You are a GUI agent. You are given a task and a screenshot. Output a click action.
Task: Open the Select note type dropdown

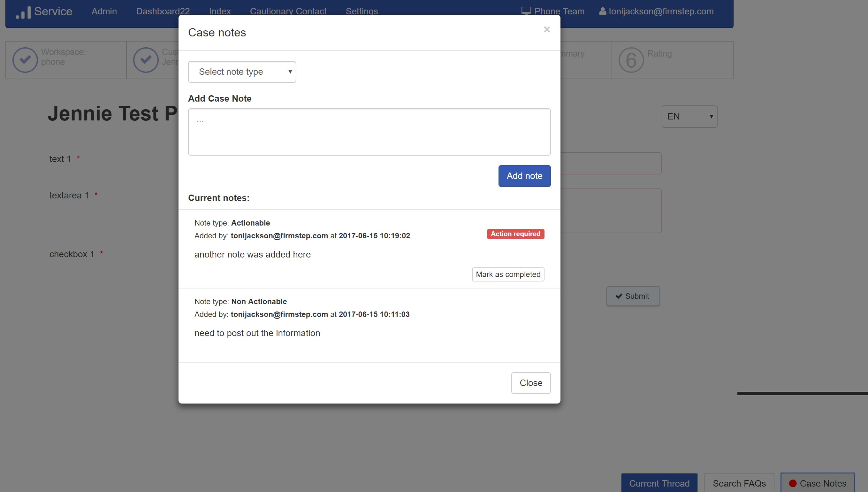coord(242,72)
